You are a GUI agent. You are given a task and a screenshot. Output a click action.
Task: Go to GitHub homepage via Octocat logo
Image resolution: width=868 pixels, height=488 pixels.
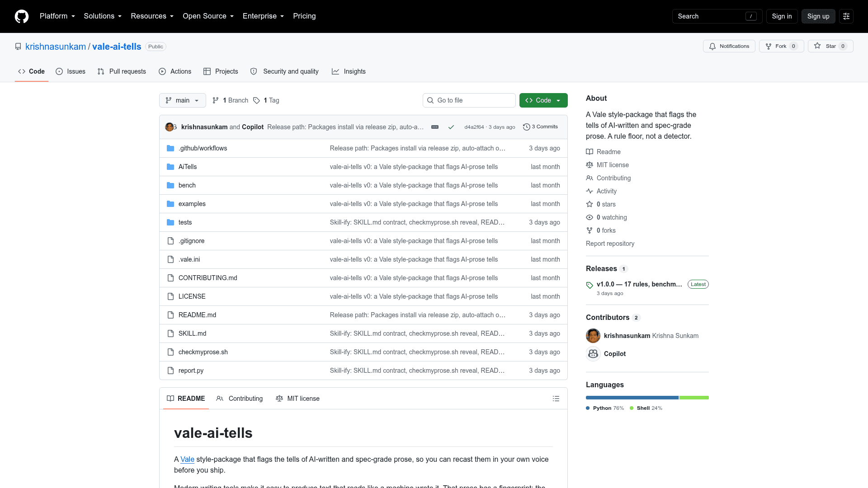point(22,16)
